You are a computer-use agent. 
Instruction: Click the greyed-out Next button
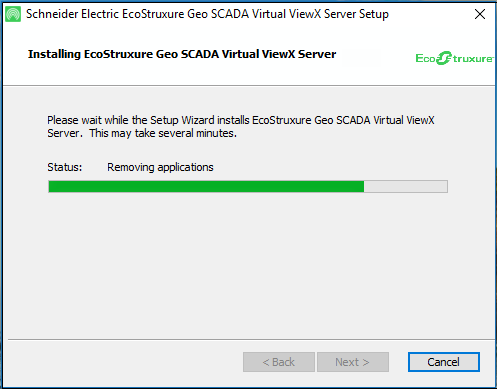[353, 362]
